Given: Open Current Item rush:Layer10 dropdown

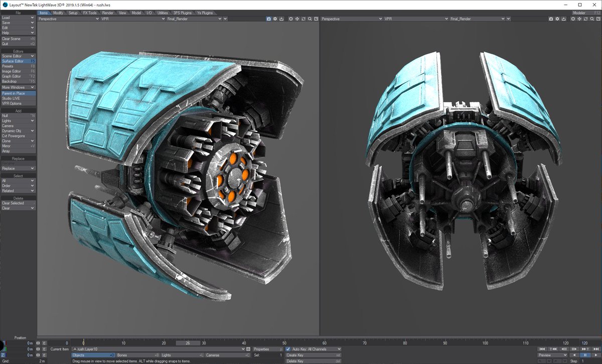Looking at the screenshot, I should coord(159,349).
